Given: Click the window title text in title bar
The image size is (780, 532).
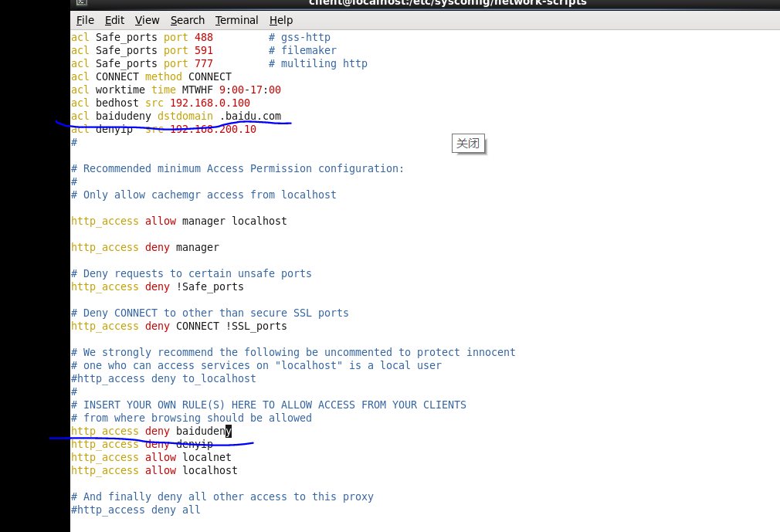Looking at the screenshot, I should point(448,2).
